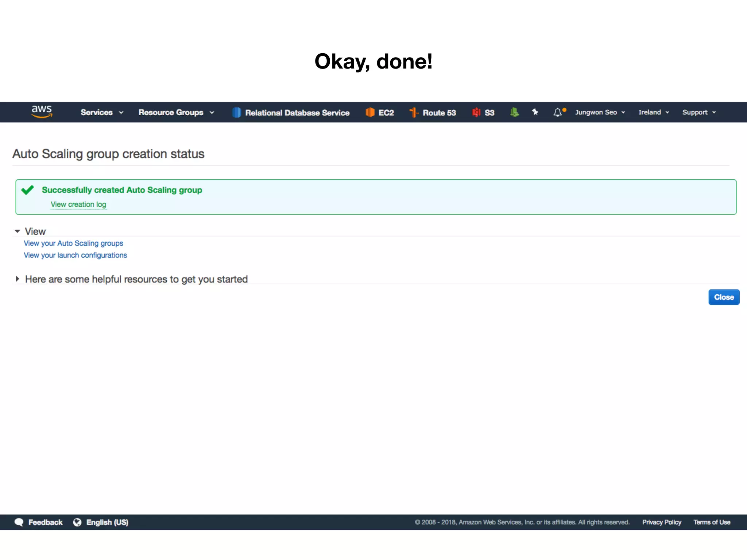This screenshot has width=747, height=560.
Task: Click the orange EC2 cube icon
Action: [x=370, y=112]
